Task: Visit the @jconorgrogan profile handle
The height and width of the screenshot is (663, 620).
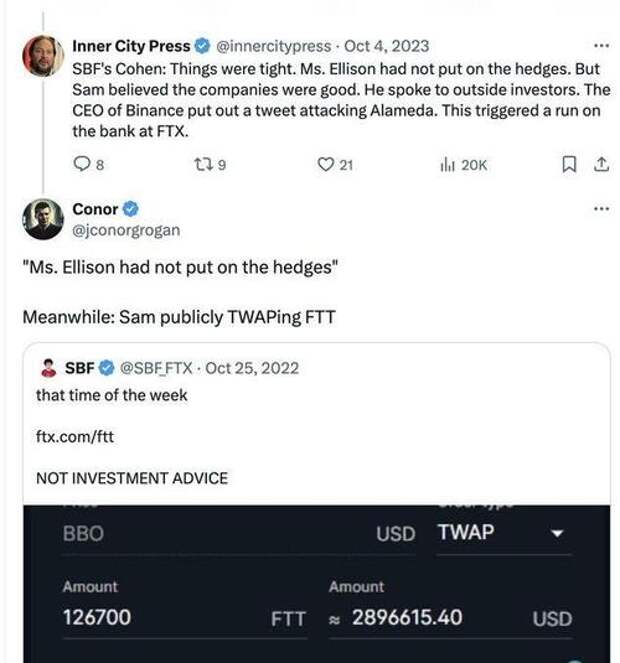Action: point(126,230)
